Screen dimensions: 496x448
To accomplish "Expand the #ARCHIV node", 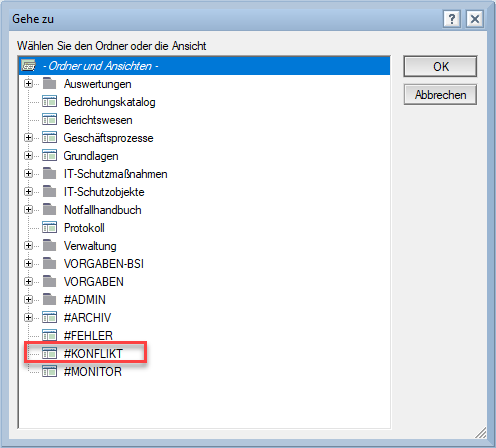I will tap(28, 318).
